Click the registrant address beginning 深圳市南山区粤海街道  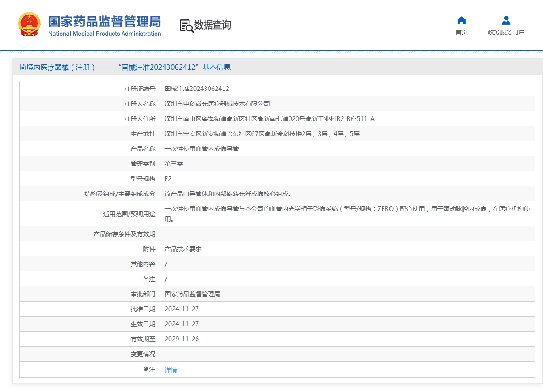(270, 119)
